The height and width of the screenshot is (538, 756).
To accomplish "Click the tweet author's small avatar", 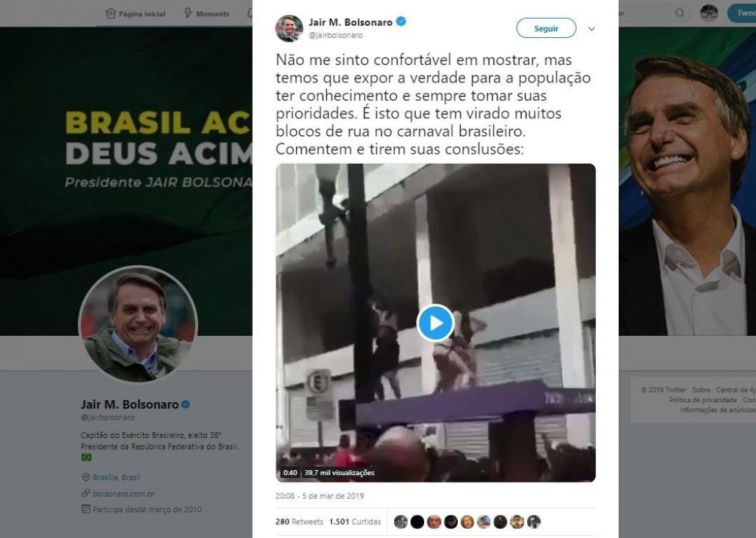I will 289,28.
